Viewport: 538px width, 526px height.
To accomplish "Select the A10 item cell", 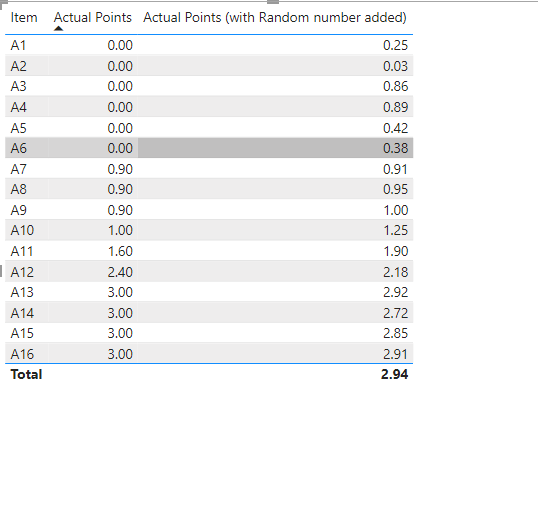I will pos(22,230).
